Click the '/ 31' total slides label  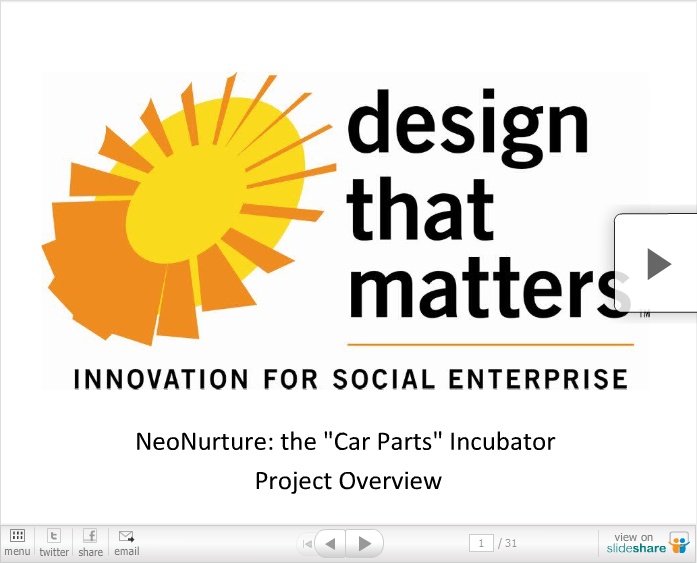(508, 543)
